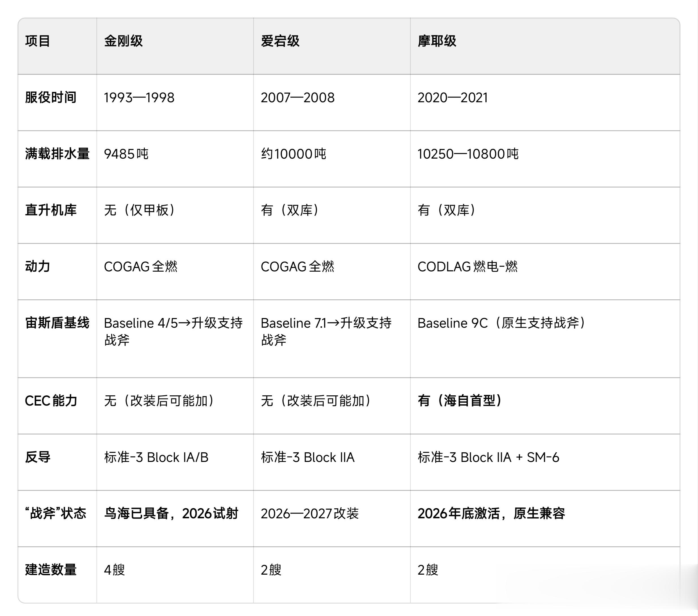Click the 标准-3 Block IA/B cell
The image size is (698, 616).
point(156,457)
